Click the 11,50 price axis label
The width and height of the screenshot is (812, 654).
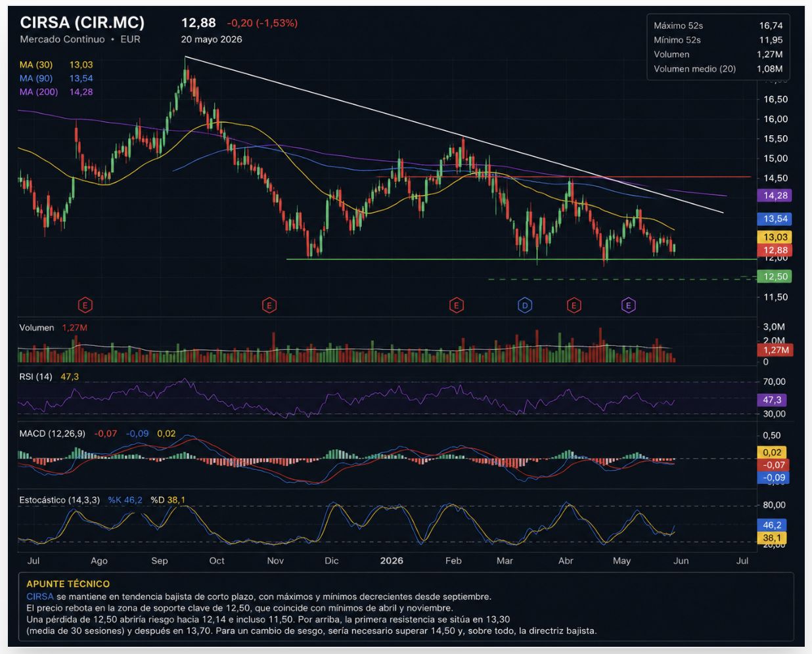[x=775, y=297]
